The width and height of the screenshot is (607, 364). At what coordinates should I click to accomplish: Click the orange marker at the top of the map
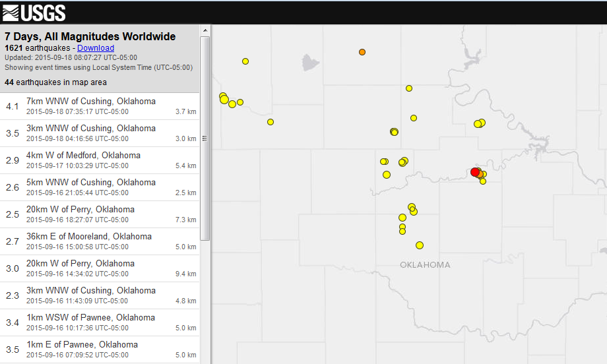[362, 52]
